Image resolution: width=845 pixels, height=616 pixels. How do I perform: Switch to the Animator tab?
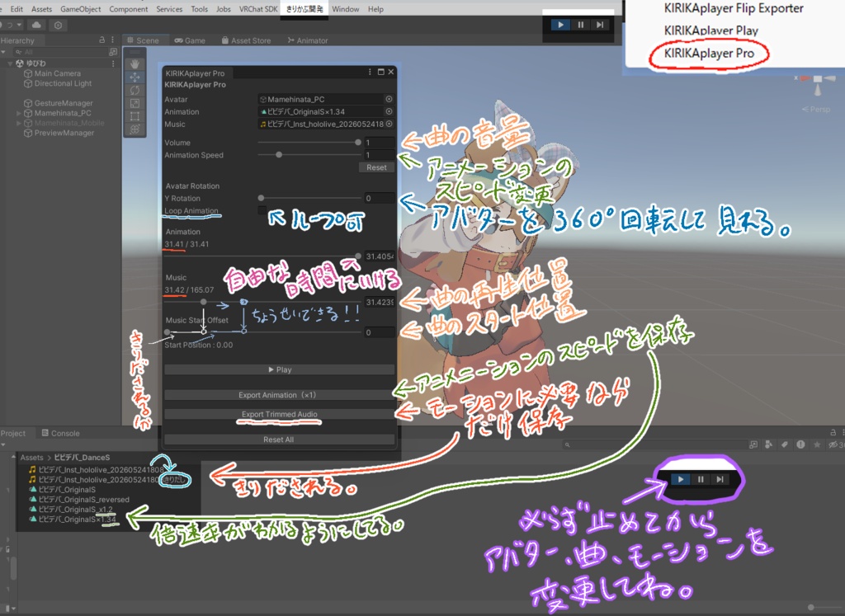307,40
